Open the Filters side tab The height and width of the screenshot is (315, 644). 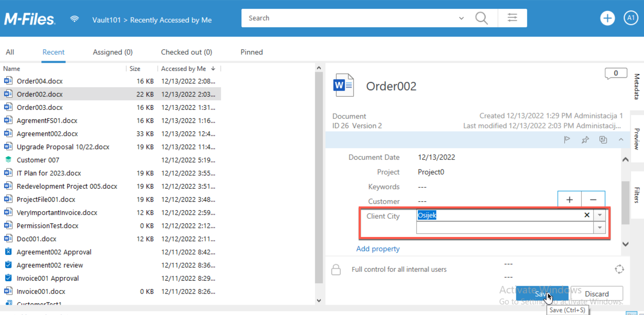pos(637,195)
